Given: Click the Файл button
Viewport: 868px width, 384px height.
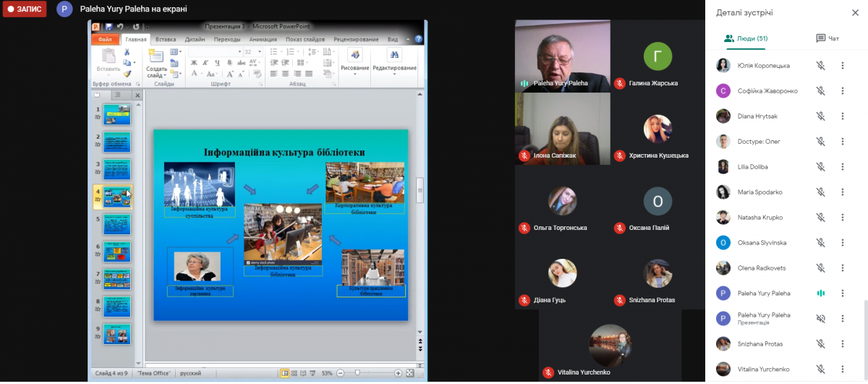Looking at the screenshot, I should click(x=105, y=39).
